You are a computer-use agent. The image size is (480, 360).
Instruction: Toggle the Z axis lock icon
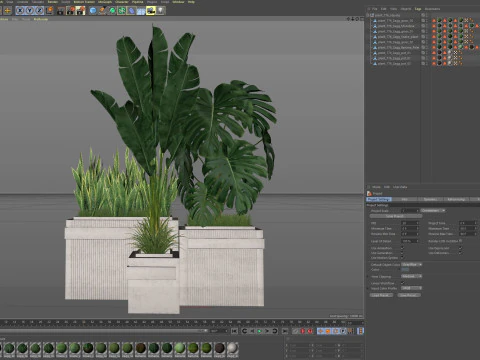[39, 11]
